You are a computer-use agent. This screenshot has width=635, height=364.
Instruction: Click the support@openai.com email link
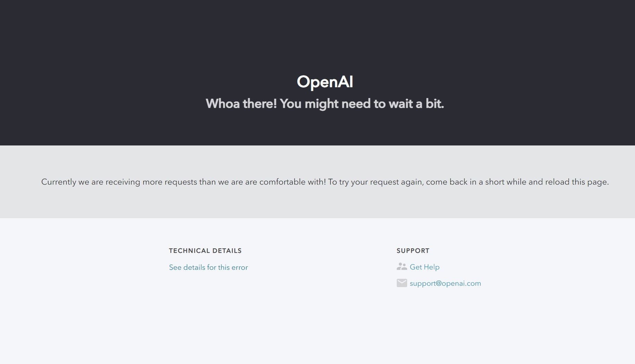point(445,283)
